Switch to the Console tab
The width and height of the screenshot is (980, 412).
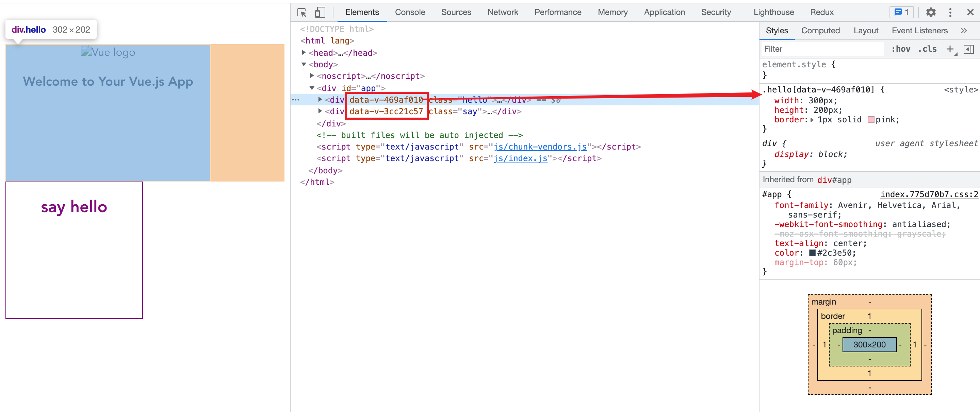[x=409, y=13]
